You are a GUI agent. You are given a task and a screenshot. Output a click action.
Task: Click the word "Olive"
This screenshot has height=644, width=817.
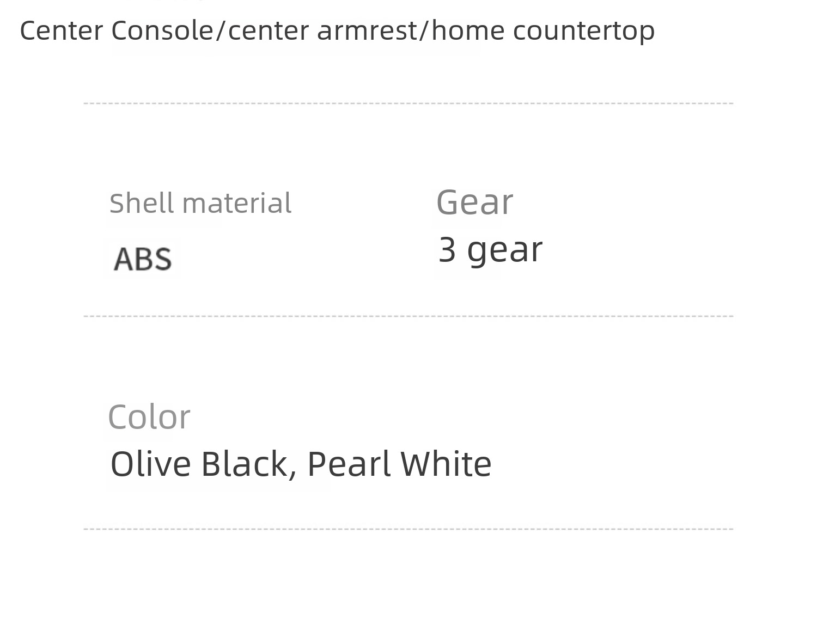coord(151,464)
